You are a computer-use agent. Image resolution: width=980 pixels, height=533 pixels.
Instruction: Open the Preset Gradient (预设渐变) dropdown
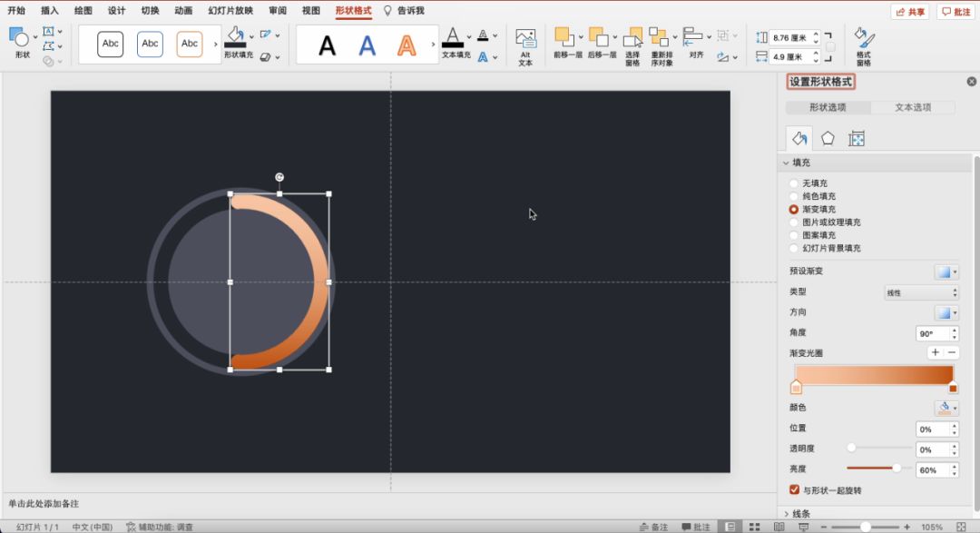click(x=946, y=271)
